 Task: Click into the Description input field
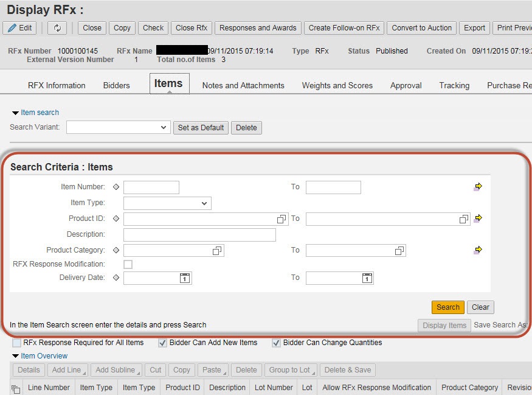(x=199, y=235)
